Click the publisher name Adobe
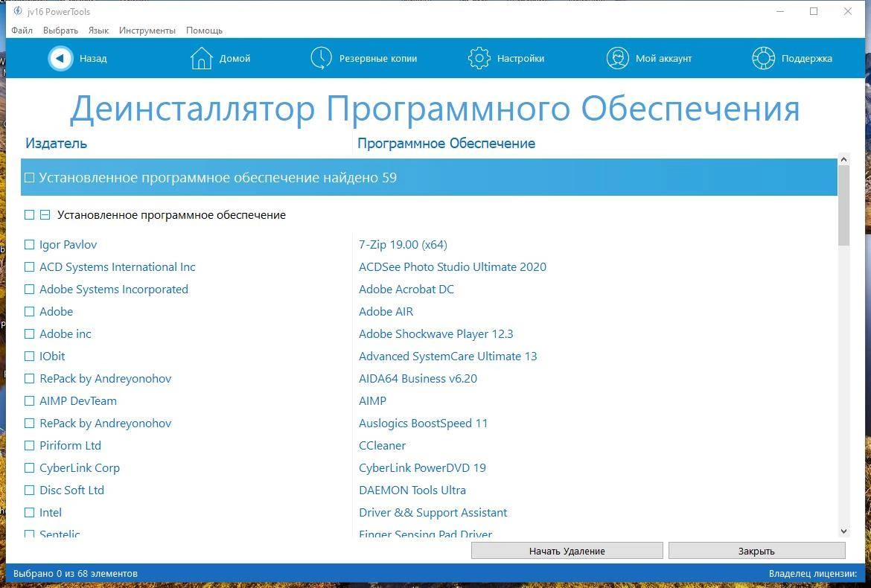The height and width of the screenshot is (588, 871). [x=56, y=311]
